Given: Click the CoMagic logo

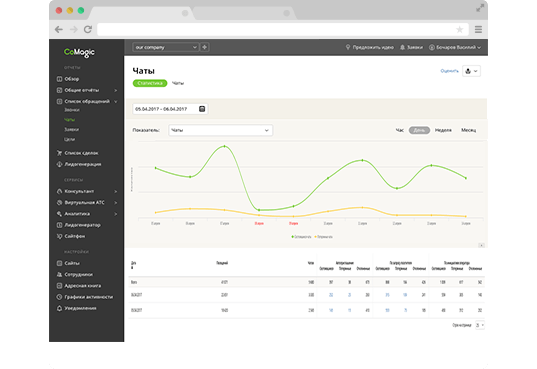Looking at the screenshot, I should [x=79, y=52].
